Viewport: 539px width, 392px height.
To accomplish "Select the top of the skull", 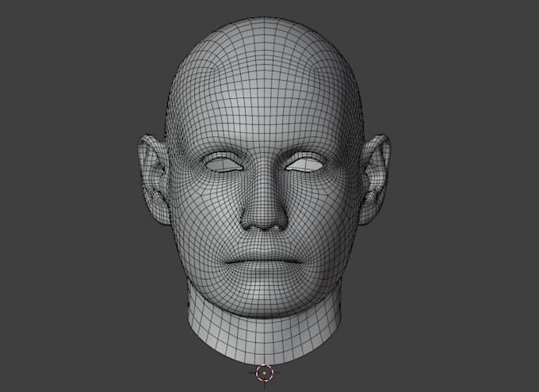I will 264,28.
